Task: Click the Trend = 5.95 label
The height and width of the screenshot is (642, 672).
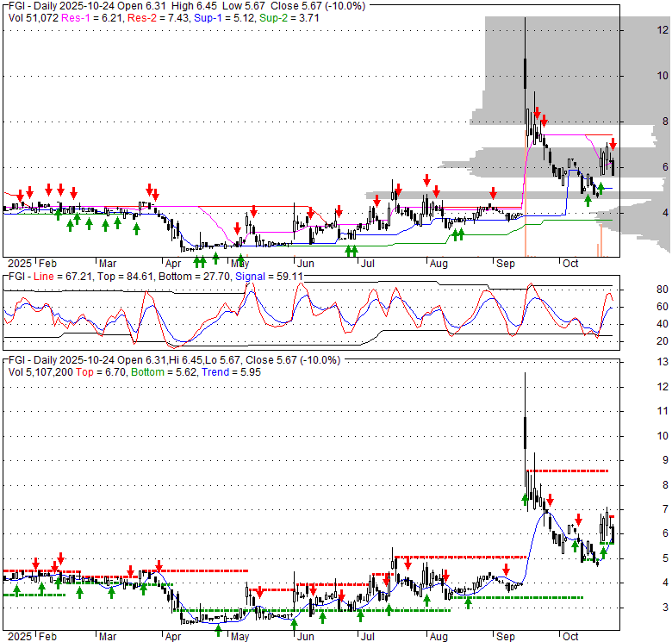Action: pyautogui.click(x=231, y=372)
